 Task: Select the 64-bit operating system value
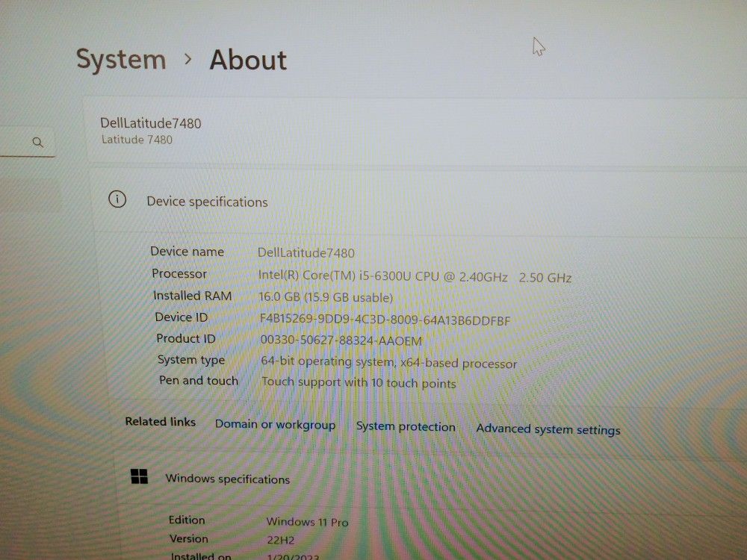click(x=388, y=363)
